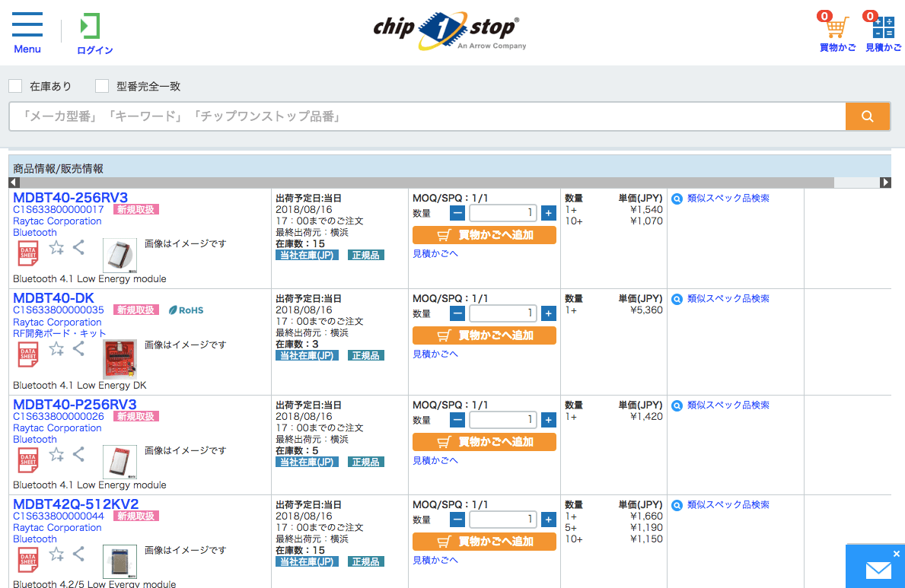Click 見積かごへ link for MDBT40-256RV3

[435, 253]
